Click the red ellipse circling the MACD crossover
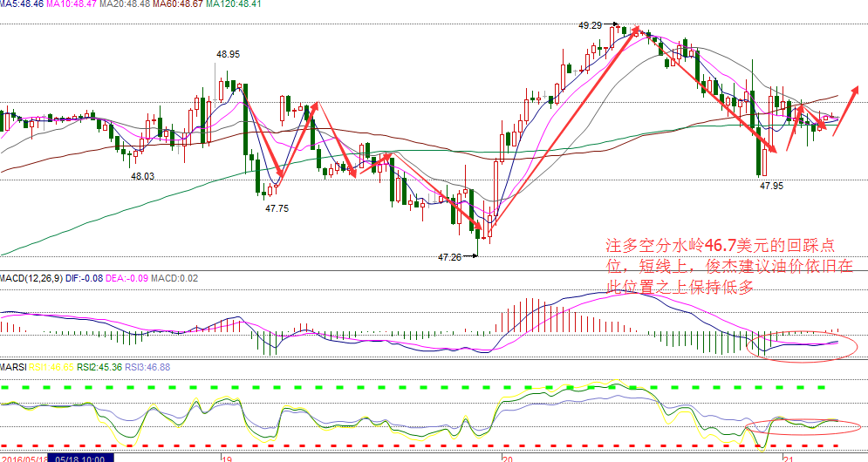The height and width of the screenshot is (462, 868). point(802,346)
